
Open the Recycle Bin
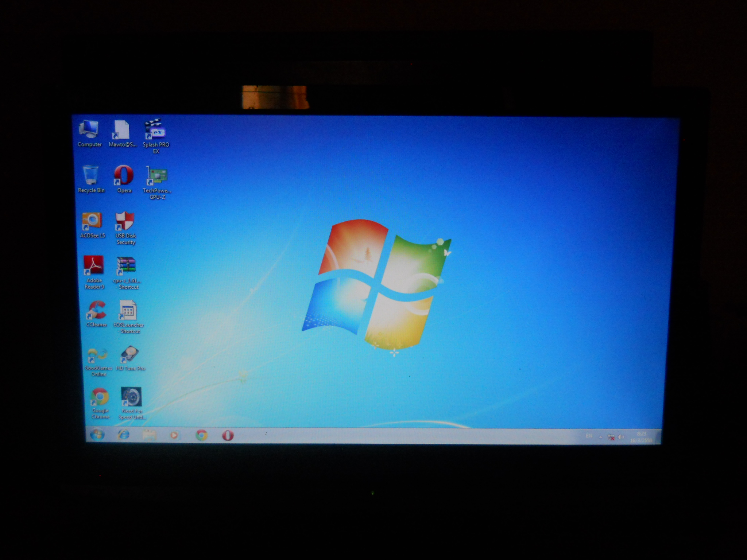tap(90, 176)
